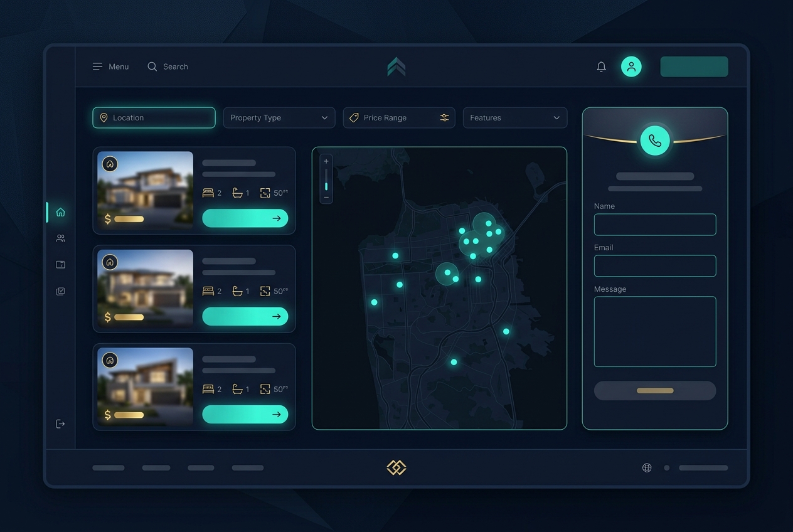Screen dimensions: 793x532
Task: Click the Property Type chevron arrow
Action: point(324,118)
